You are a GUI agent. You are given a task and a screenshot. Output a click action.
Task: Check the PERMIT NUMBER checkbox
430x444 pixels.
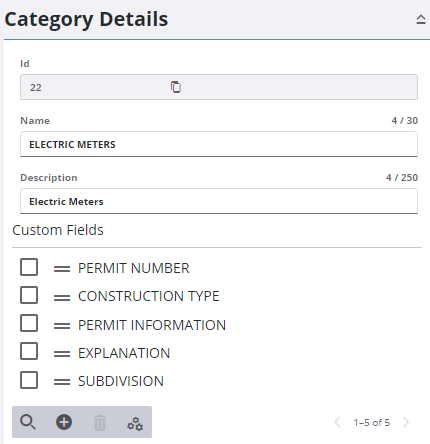29,267
